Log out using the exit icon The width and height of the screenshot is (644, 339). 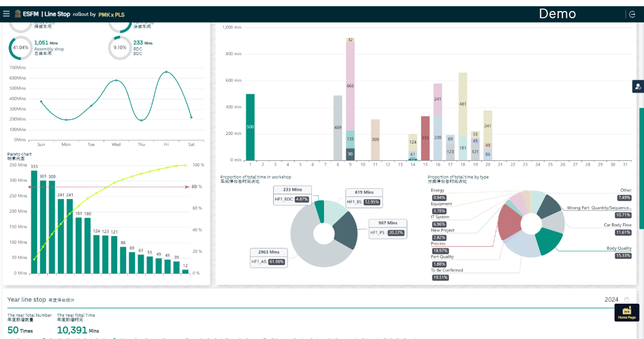point(632,14)
